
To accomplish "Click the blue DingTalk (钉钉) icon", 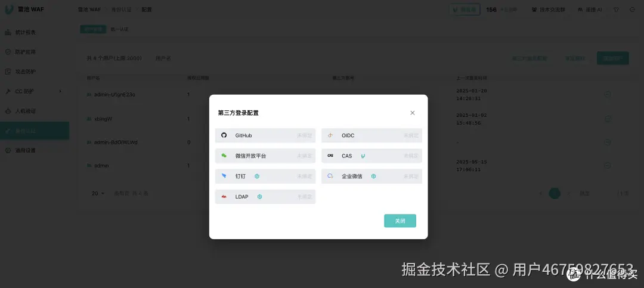I will [x=224, y=176].
